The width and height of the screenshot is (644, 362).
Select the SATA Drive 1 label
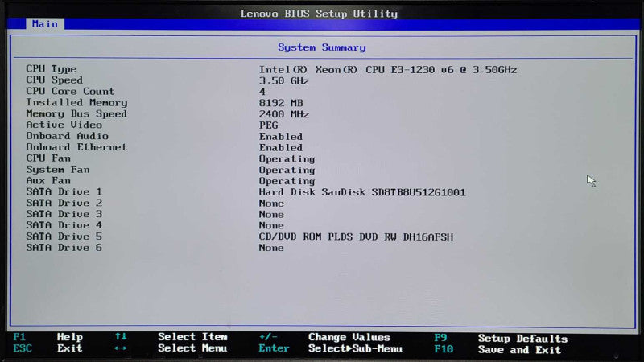64,191
